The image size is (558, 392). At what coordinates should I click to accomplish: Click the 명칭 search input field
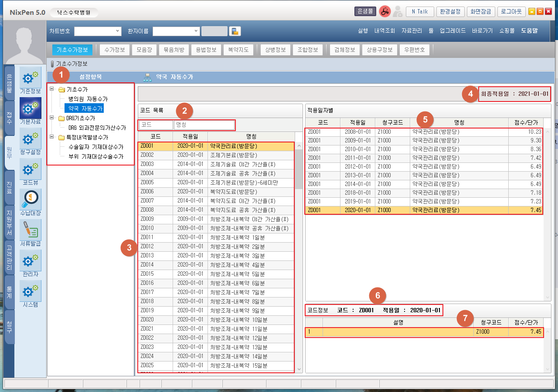(204, 125)
